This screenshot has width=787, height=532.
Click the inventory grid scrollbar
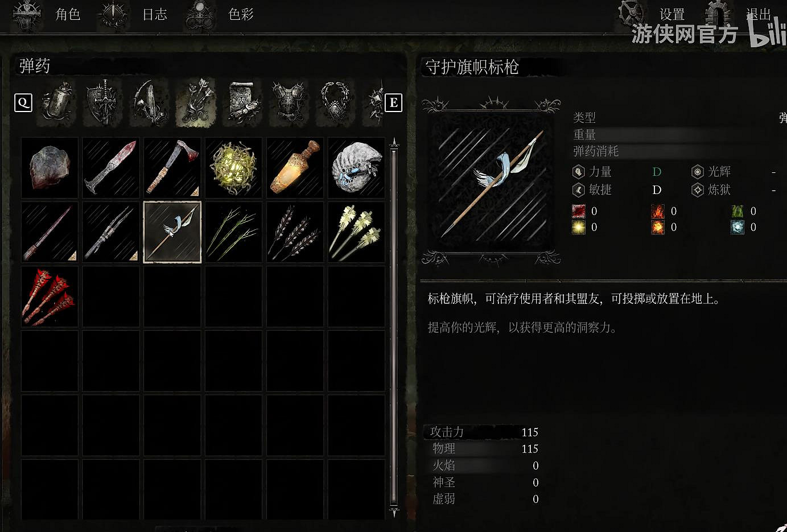pos(394,327)
